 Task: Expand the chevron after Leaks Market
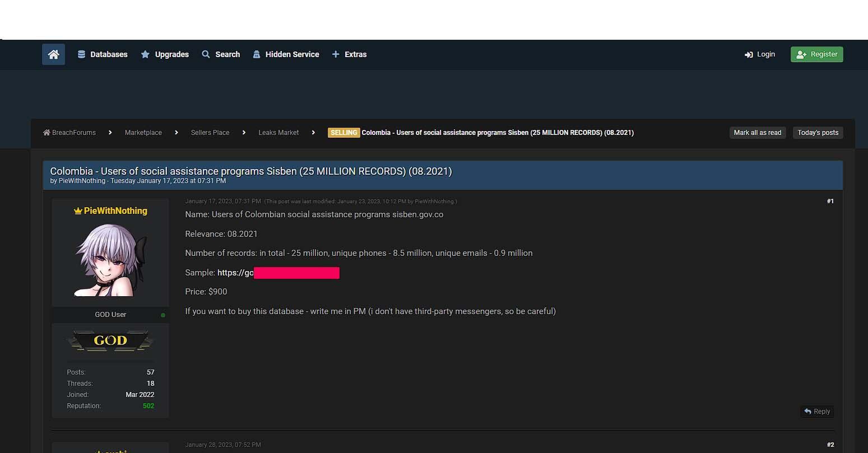(x=313, y=133)
